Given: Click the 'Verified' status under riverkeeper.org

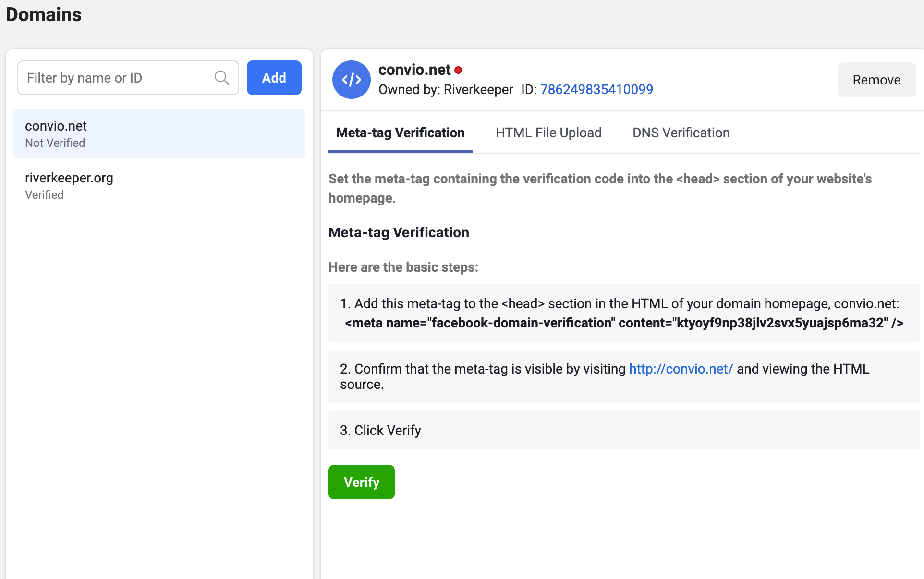Looking at the screenshot, I should point(44,195).
